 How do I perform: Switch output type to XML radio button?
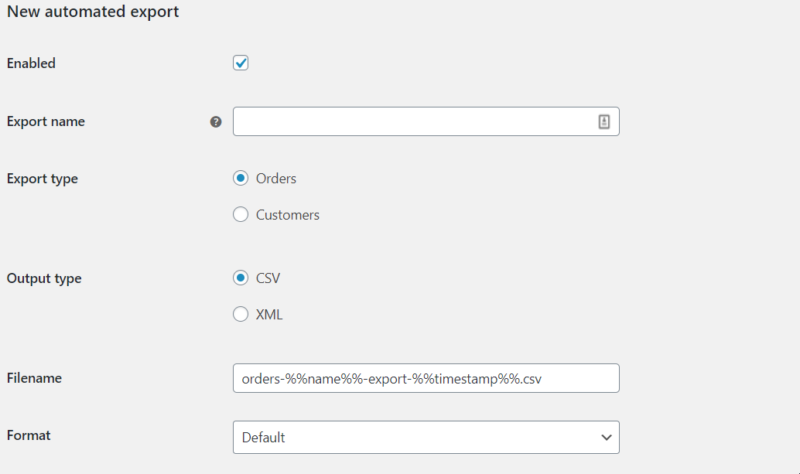[241, 314]
